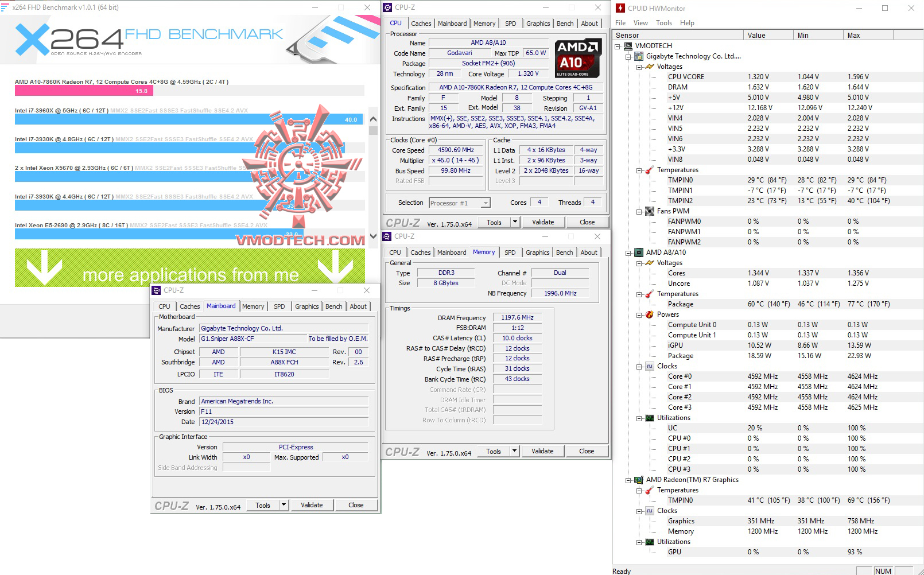Click the x264 FHD Benchmark title icon
Image resolution: width=924 pixels, height=575 pixels.
pyautogui.click(x=6, y=7)
